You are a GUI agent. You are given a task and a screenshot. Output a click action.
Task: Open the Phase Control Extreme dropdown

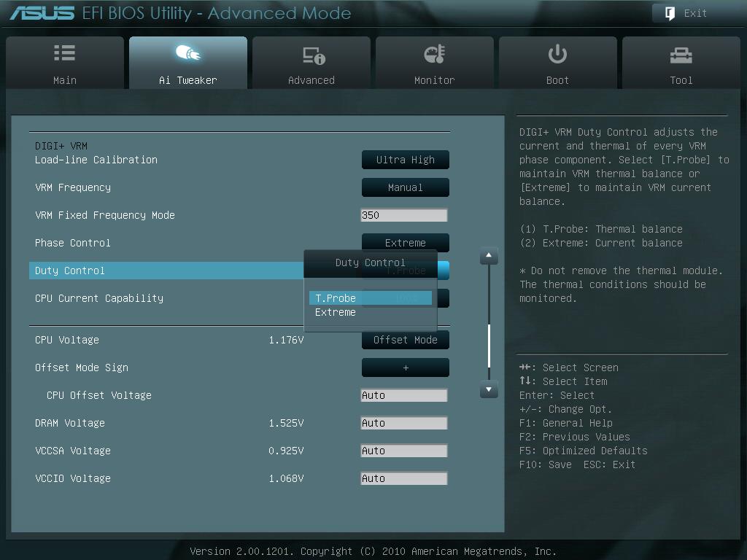406,242
